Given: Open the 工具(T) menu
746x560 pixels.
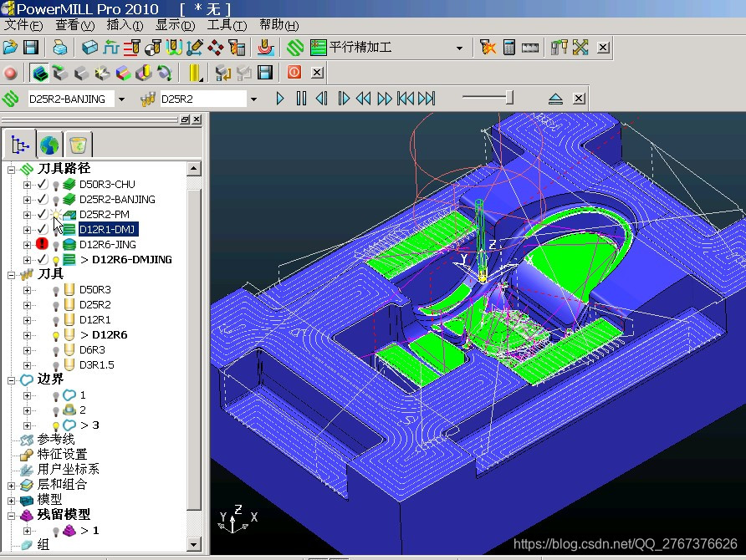Looking at the screenshot, I should pos(227,25).
